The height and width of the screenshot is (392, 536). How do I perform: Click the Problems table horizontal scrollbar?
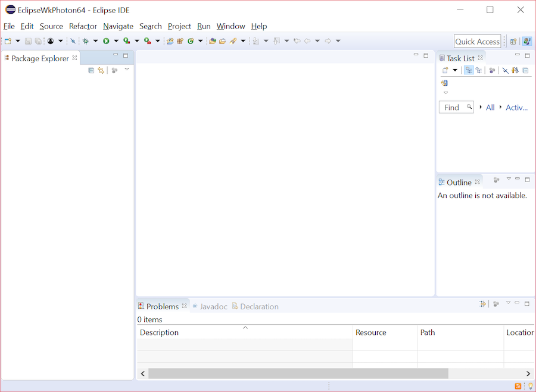pos(298,374)
